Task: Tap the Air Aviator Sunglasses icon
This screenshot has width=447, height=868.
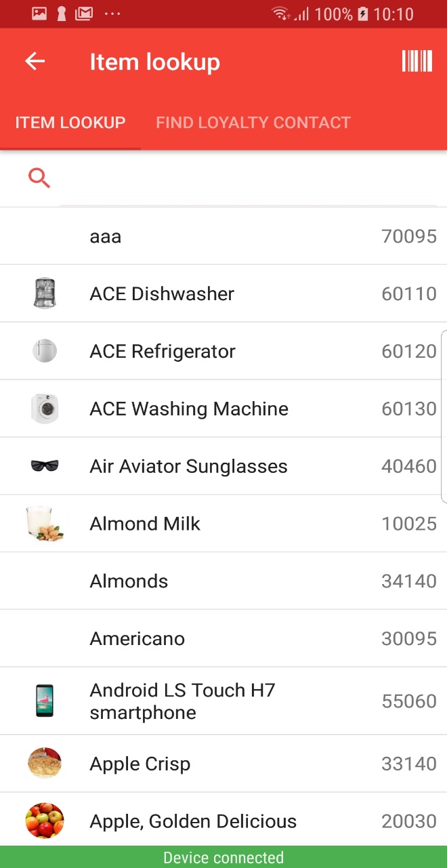Action: point(45,466)
